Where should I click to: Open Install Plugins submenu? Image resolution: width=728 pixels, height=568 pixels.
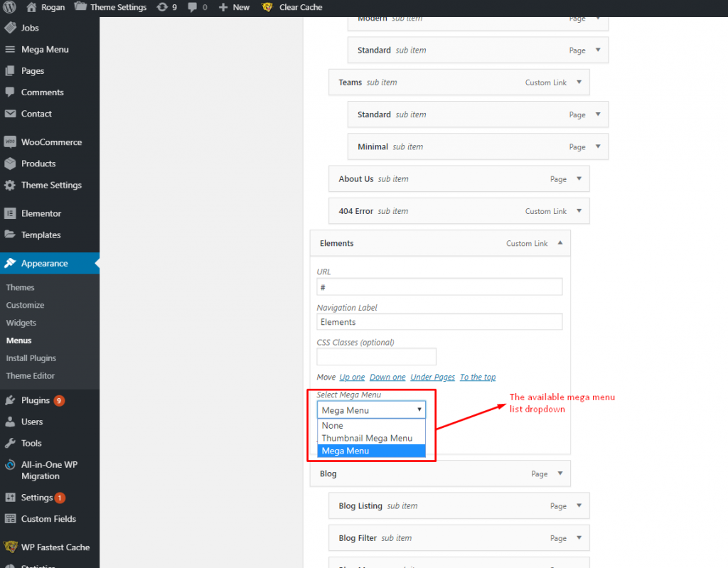[x=31, y=358]
